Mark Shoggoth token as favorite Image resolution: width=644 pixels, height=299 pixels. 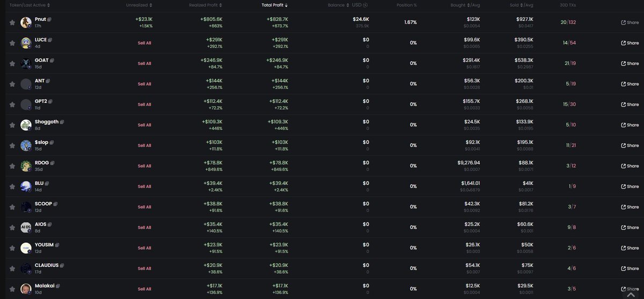[x=12, y=125]
